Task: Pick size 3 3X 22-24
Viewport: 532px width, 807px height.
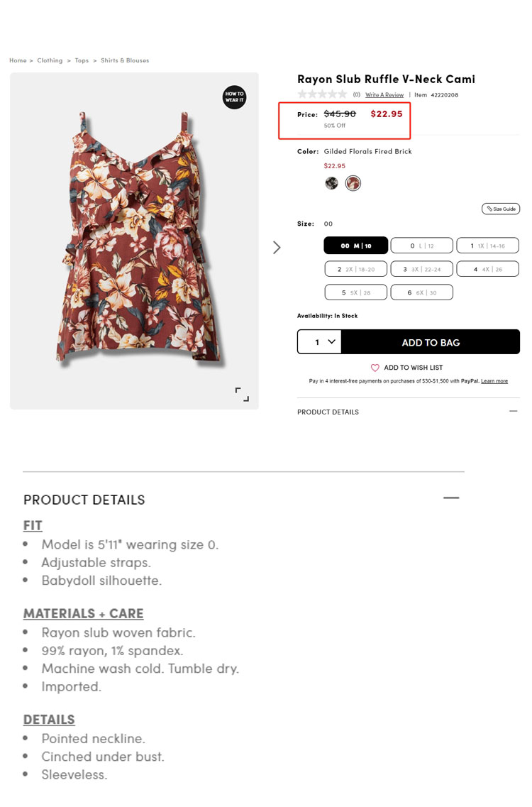Action: (421, 269)
